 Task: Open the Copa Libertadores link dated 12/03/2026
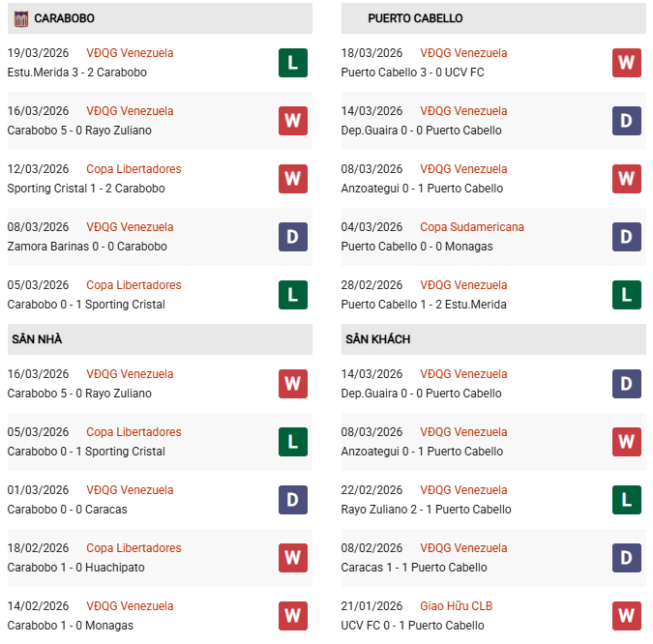tap(134, 169)
